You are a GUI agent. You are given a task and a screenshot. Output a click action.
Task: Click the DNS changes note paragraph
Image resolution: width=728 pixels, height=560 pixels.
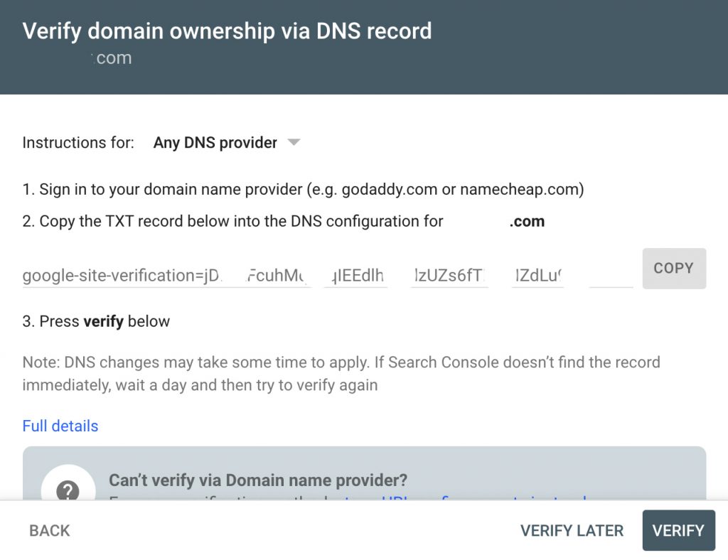click(341, 374)
